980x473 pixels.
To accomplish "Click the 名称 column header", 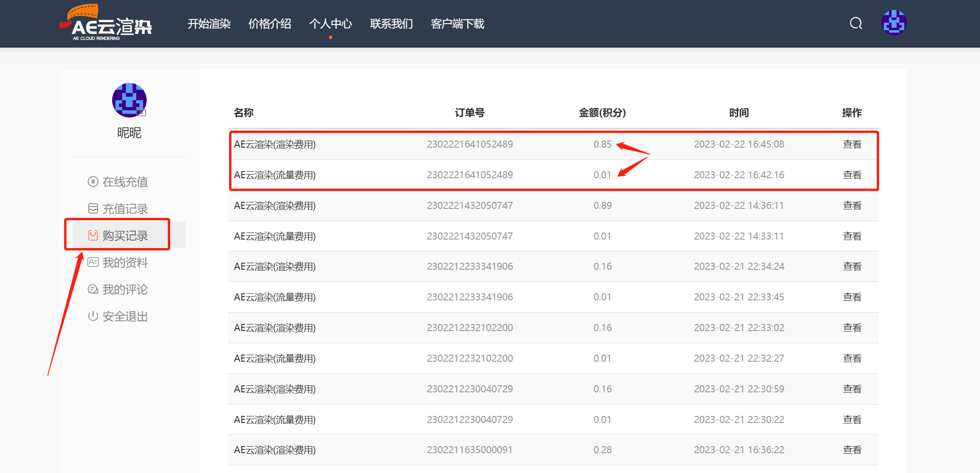I will [x=244, y=113].
